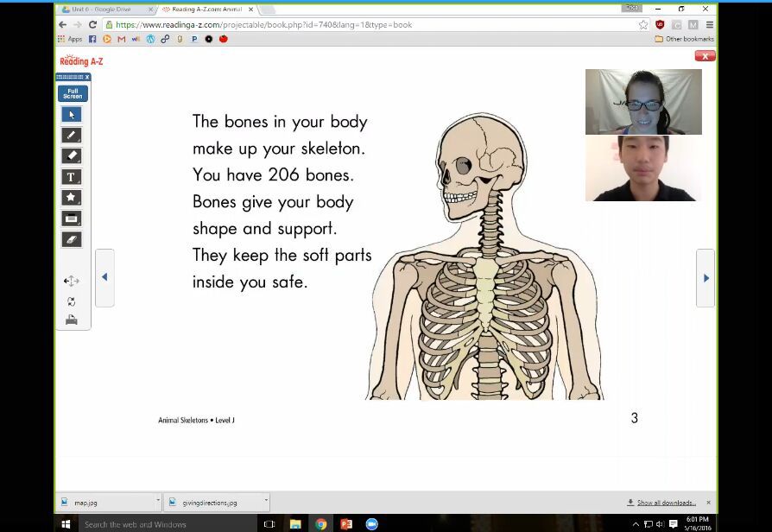Click the Search the web and Windows box
The image size is (772, 532).
click(x=167, y=524)
